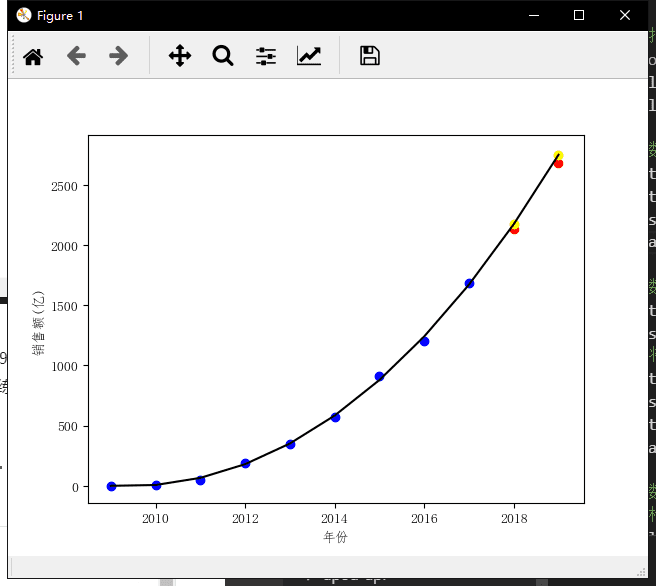This screenshot has width=656, height=586.
Task: Click the y-axis label 销售额(亿)
Action: [38, 320]
